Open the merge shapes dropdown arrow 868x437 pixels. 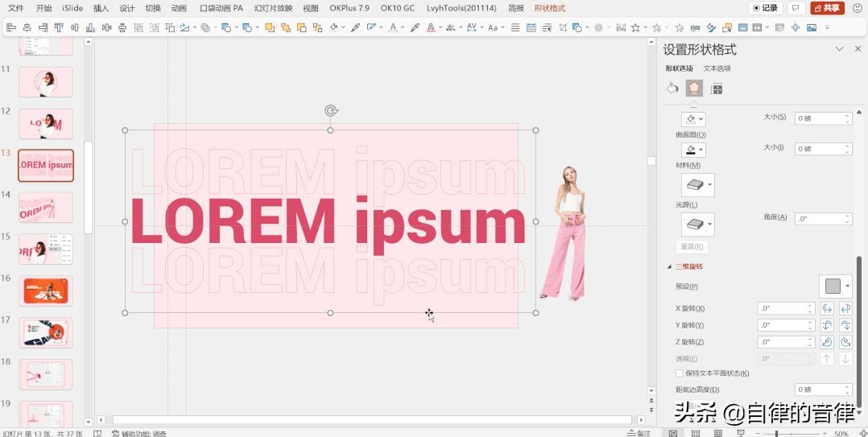click(x=215, y=27)
